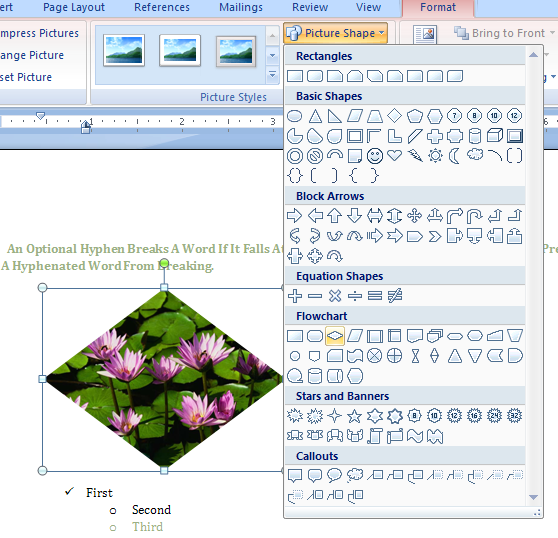Switch to the Page Layout tab
The width and height of the screenshot is (558, 538).
tap(74, 7)
